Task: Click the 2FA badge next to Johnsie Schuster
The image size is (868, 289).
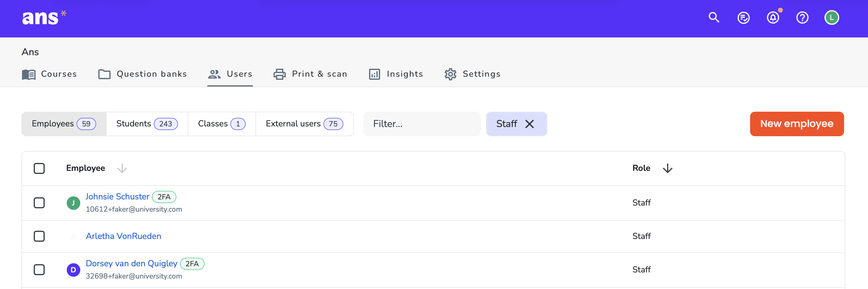Action: point(164,197)
